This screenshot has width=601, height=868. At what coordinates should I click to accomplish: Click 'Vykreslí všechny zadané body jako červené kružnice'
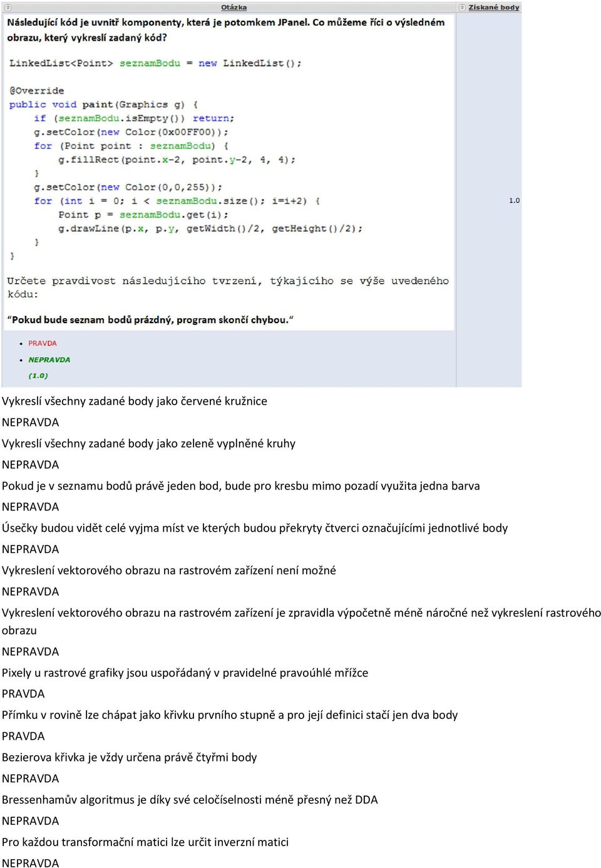pos(135,401)
